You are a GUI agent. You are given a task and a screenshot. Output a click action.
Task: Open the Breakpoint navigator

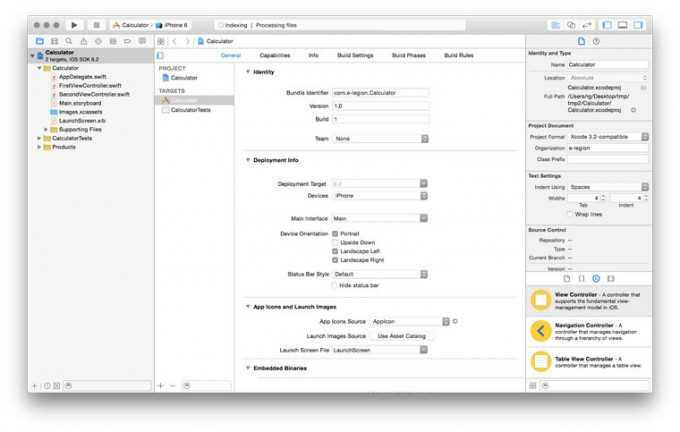[x=128, y=41]
